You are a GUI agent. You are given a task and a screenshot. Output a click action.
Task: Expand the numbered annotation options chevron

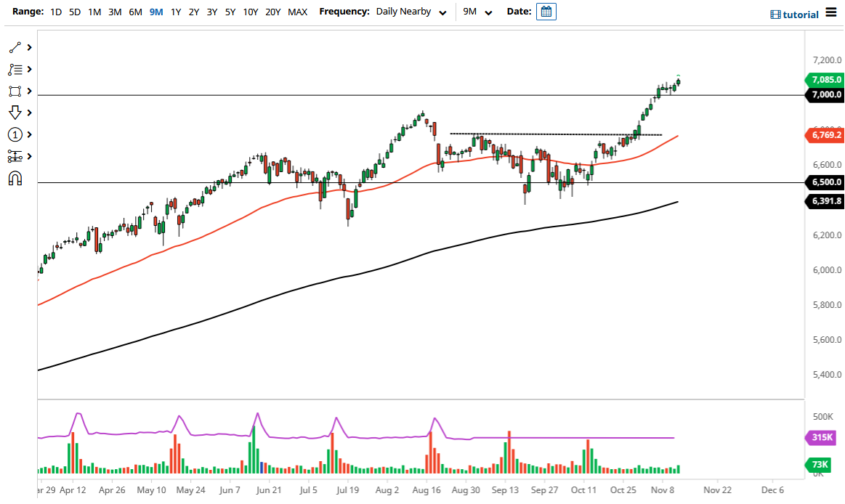tap(29, 134)
